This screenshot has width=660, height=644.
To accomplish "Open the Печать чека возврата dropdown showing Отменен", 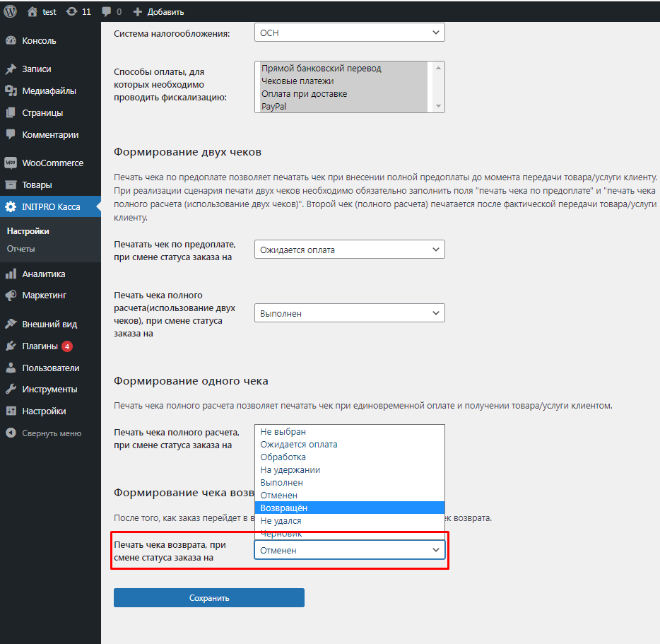I will point(349,550).
